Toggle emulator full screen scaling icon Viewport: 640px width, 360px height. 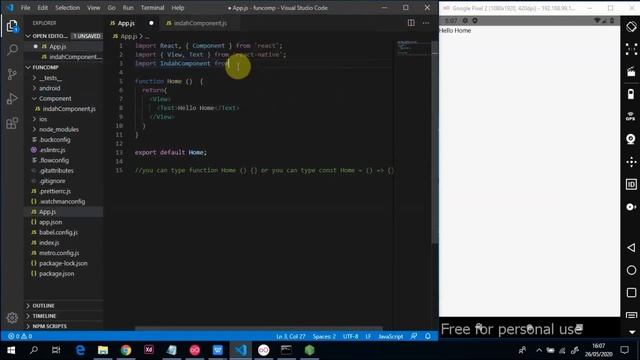click(x=631, y=49)
